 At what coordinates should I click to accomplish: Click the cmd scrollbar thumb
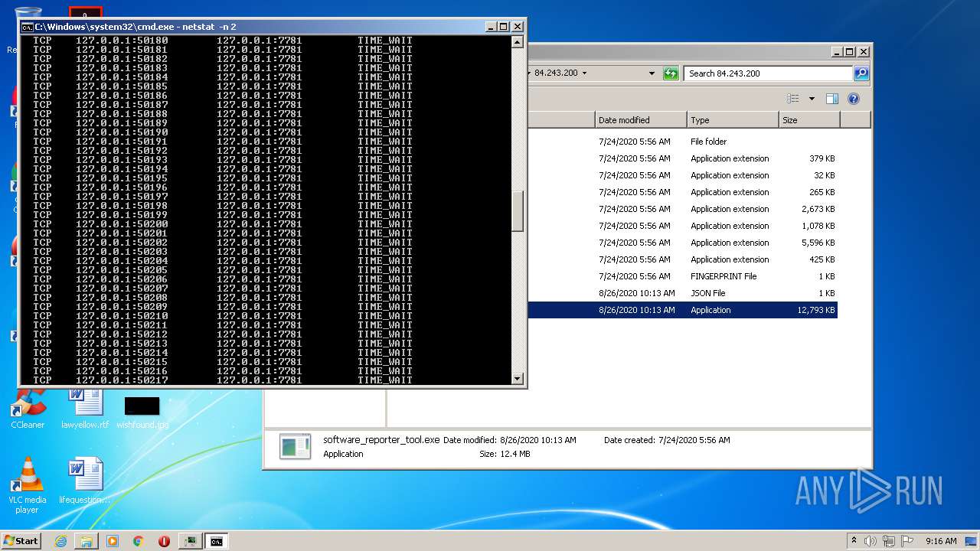click(518, 211)
